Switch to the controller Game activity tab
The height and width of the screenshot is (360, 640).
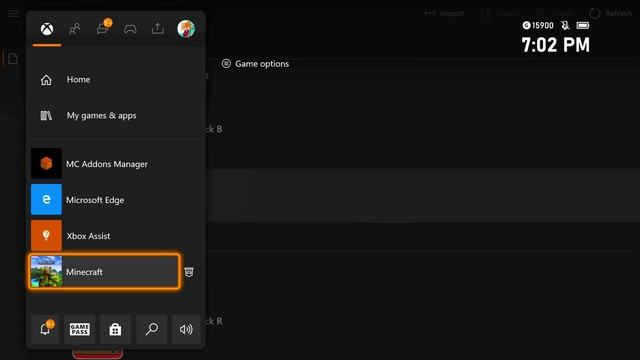(x=130, y=29)
